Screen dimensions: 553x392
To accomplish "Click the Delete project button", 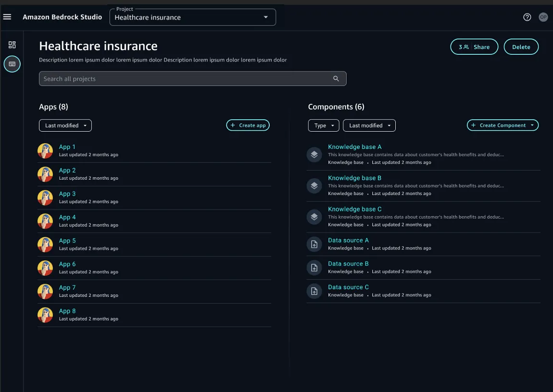I will pyautogui.click(x=521, y=47).
